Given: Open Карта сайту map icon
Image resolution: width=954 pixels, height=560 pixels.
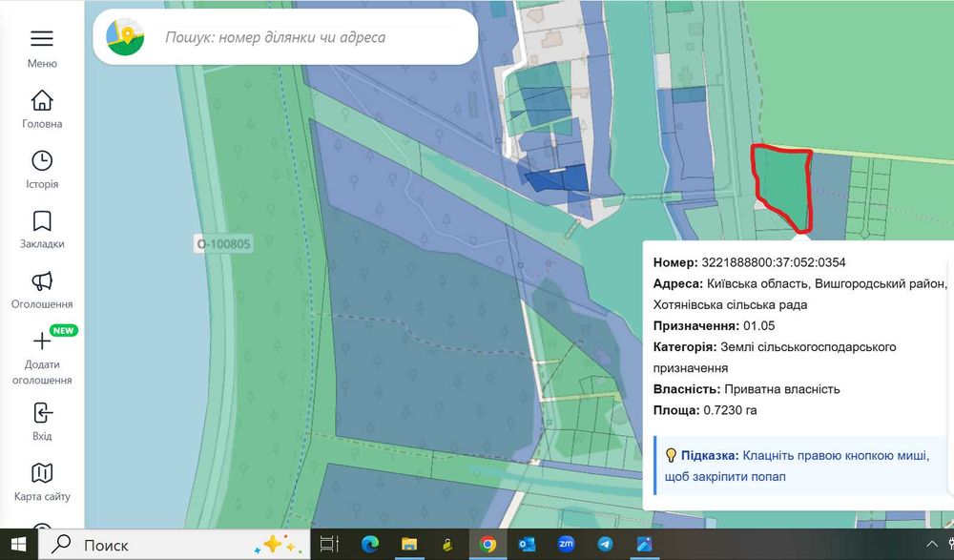Looking at the screenshot, I should click(42, 473).
